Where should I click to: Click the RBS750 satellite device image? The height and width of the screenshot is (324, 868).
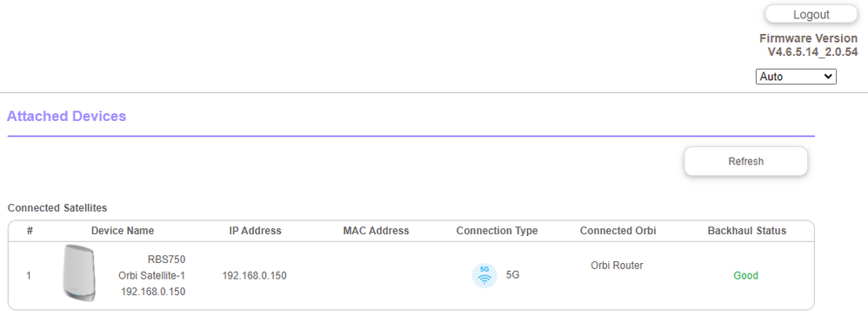pos(79,273)
